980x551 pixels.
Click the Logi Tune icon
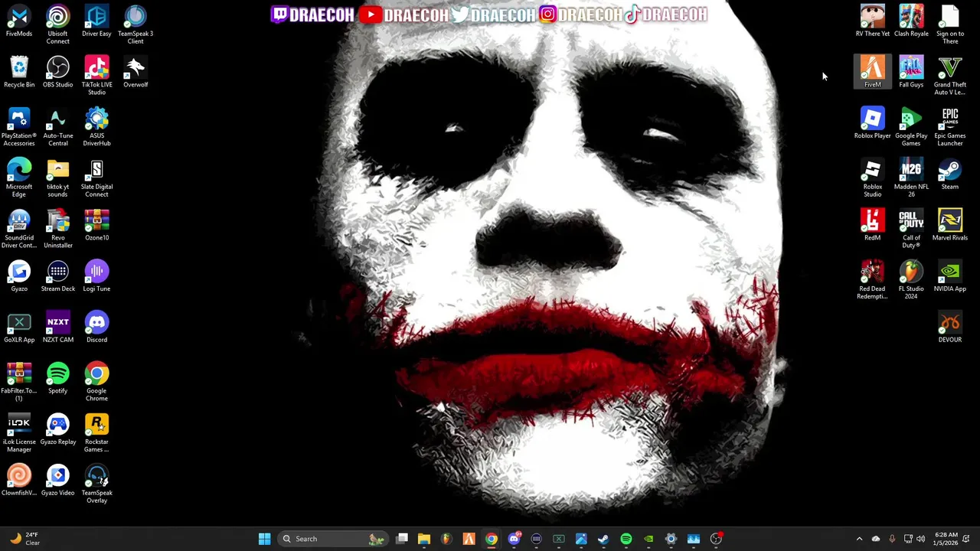pyautogui.click(x=96, y=276)
